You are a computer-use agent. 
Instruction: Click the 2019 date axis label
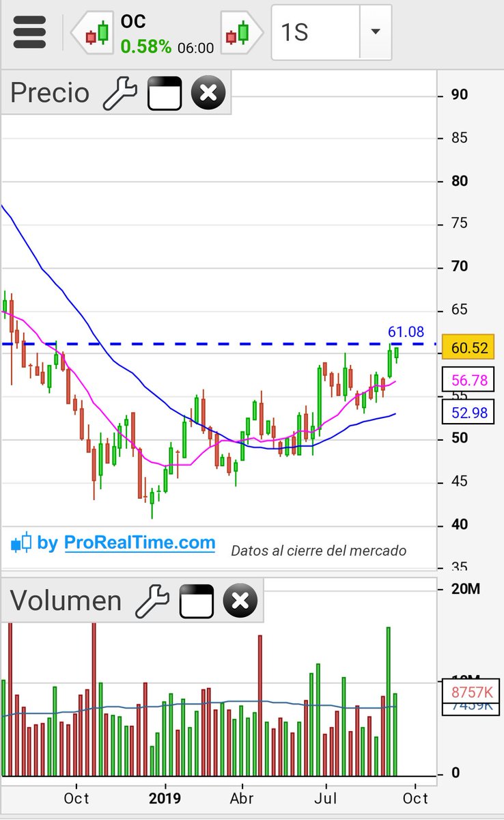[165, 797]
